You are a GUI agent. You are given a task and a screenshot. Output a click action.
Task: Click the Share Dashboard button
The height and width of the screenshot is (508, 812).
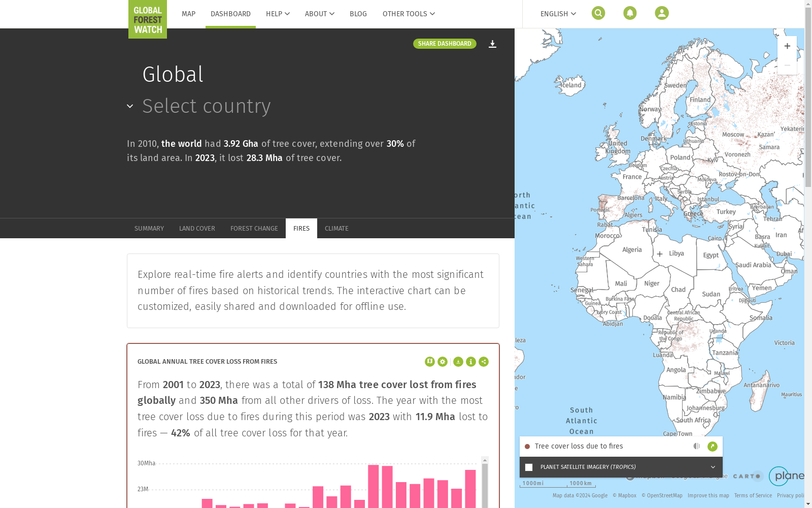click(x=445, y=44)
